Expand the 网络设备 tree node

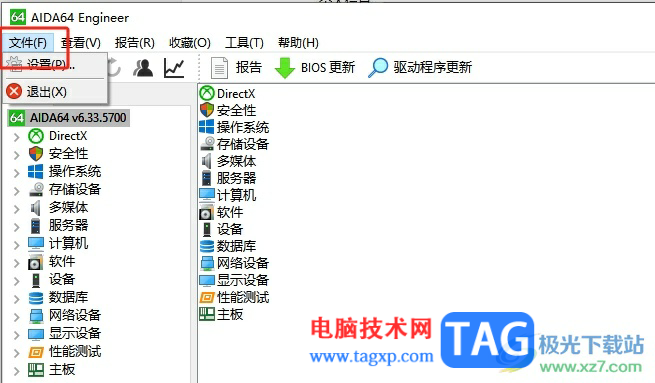coord(16,316)
